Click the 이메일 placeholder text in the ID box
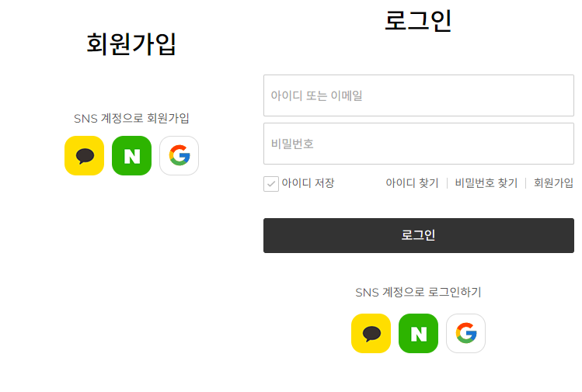The height and width of the screenshot is (392, 582). click(x=347, y=95)
